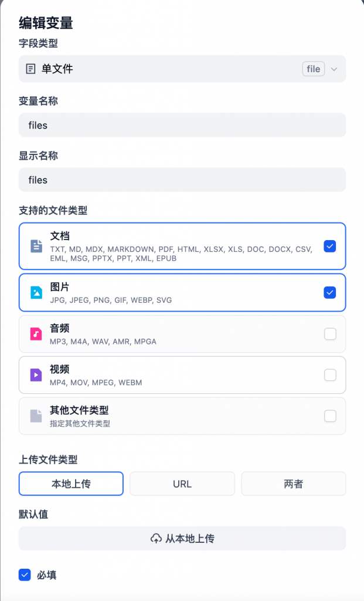Check the 其他文件类型 checkbox
This screenshot has width=364, height=601.
[330, 416]
